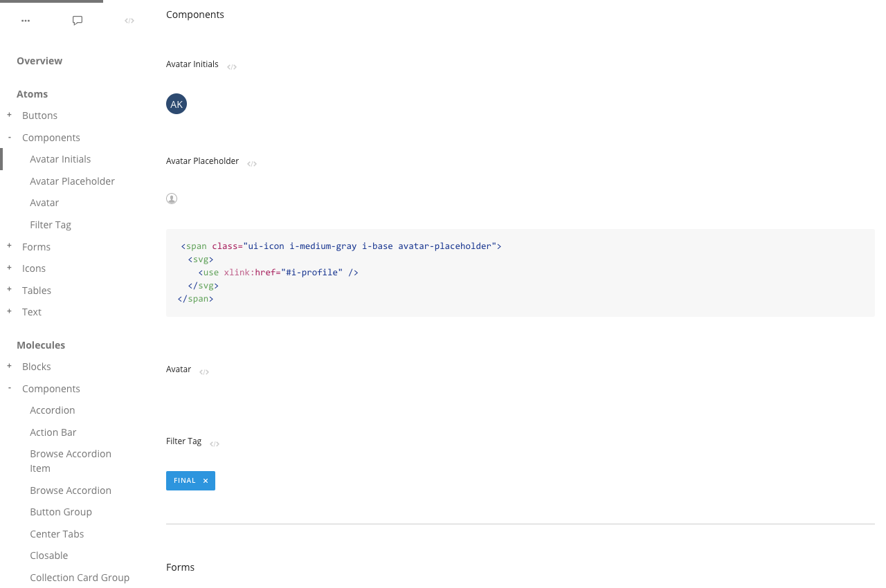Select Filter Tag in sidebar navigation
Screen dimensions: 886x588
pyautogui.click(x=51, y=225)
